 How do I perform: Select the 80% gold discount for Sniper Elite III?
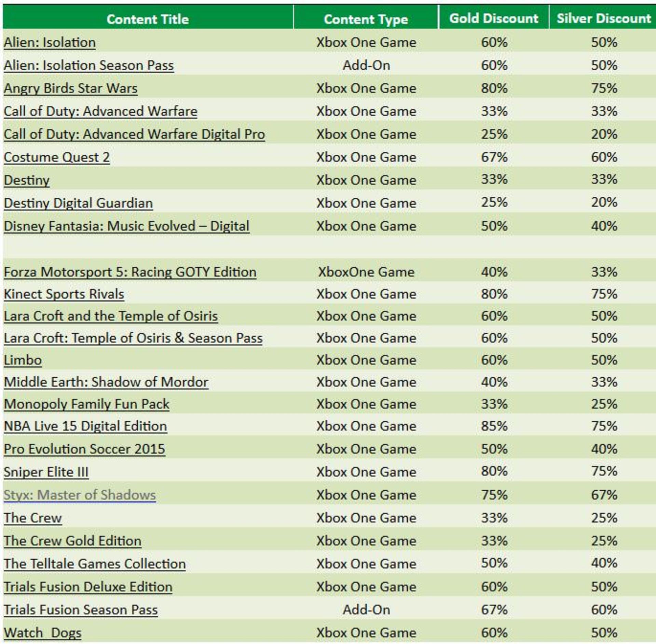[494, 471]
